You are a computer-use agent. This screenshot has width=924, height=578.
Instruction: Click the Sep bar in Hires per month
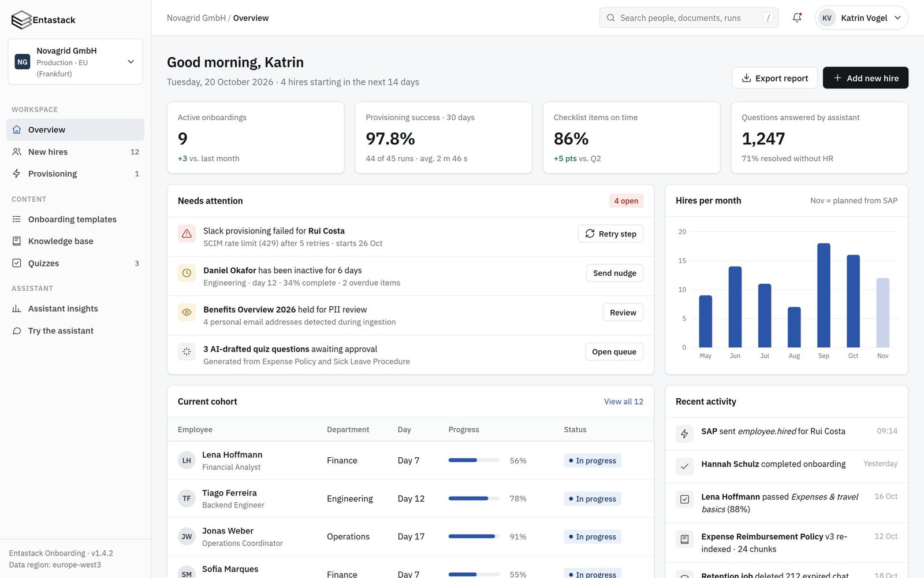pyautogui.click(x=824, y=295)
